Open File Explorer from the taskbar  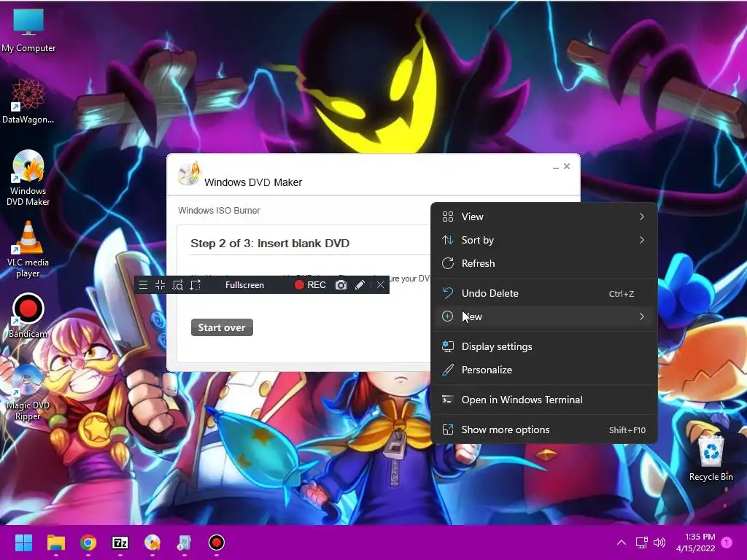(56, 542)
